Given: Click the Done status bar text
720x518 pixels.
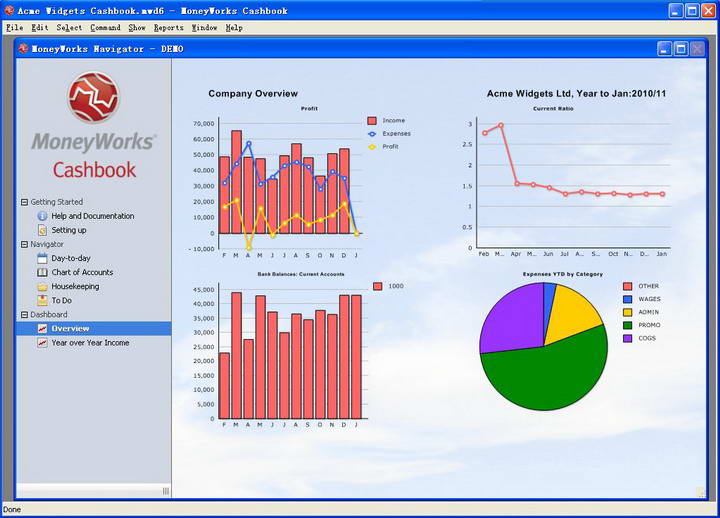Looking at the screenshot, I should [12, 509].
